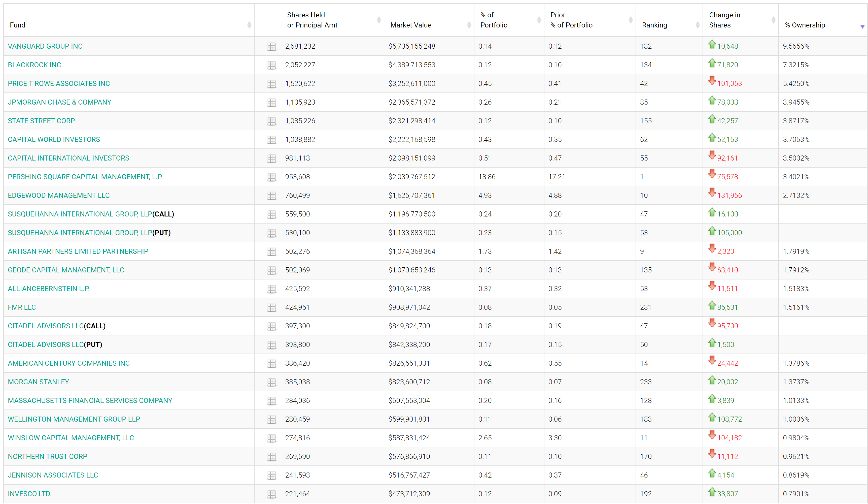This screenshot has width=868, height=504.
Task: Open grid icon for Citadel Advisors (PUT) row
Action: [x=271, y=345]
